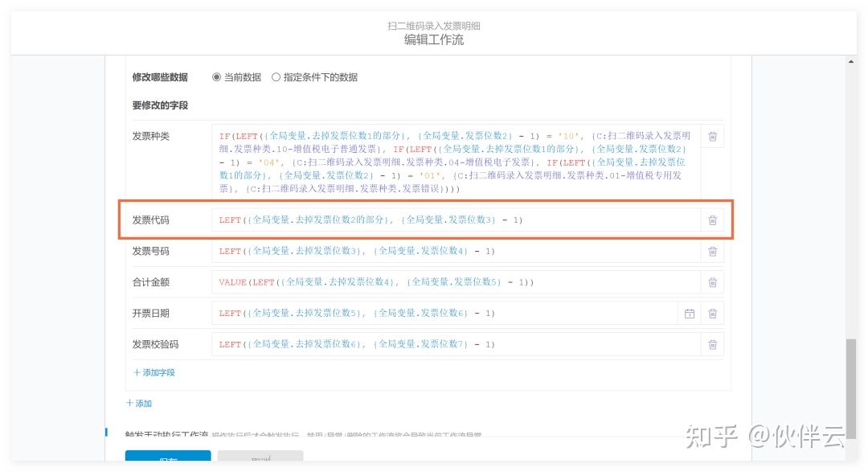The width and height of the screenshot is (868, 472).
Task: Click the scrollbar up arrow
Action: 851,62
